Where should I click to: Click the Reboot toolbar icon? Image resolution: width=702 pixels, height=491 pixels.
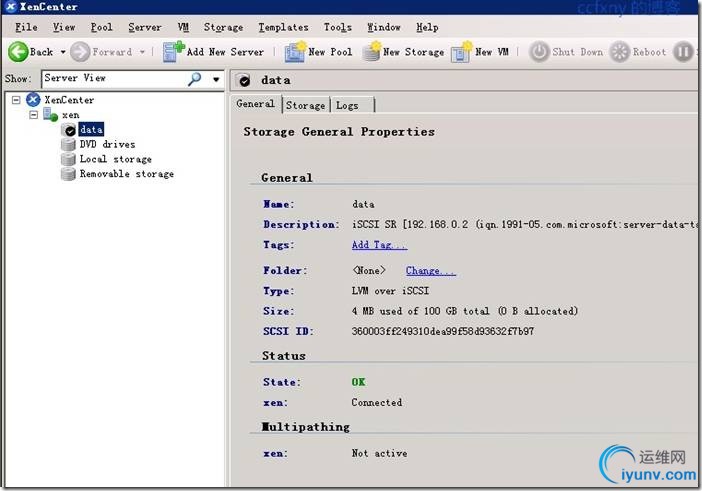(x=620, y=52)
